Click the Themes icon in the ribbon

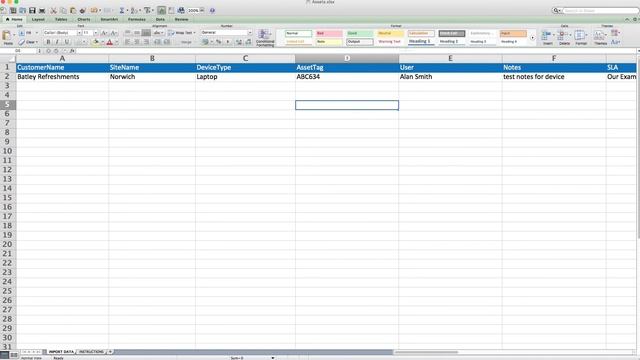(x=600, y=37)
